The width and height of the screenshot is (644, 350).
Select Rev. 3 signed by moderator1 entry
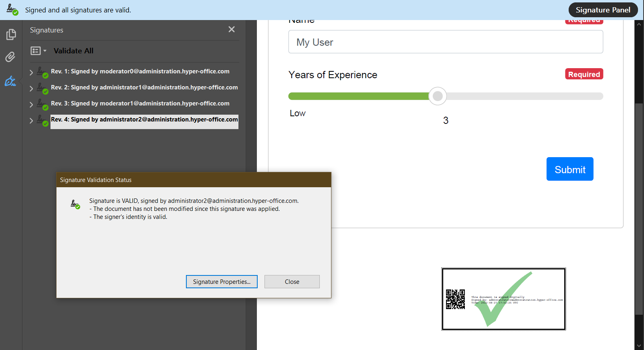pos(140,103)
